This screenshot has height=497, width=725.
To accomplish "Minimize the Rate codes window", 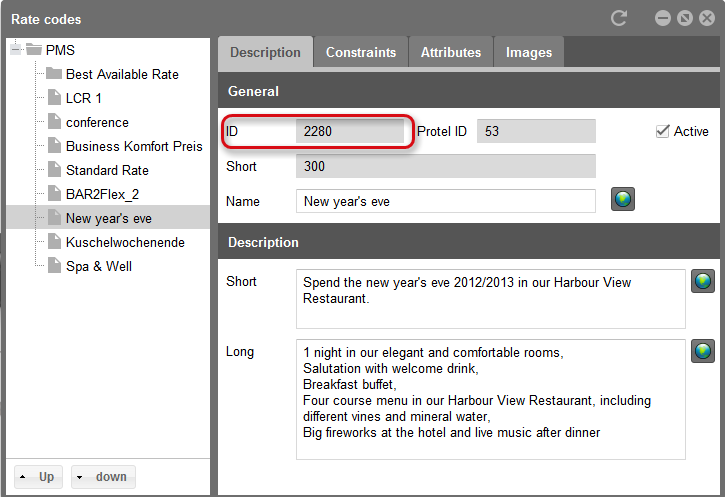I will pos(663,18).
